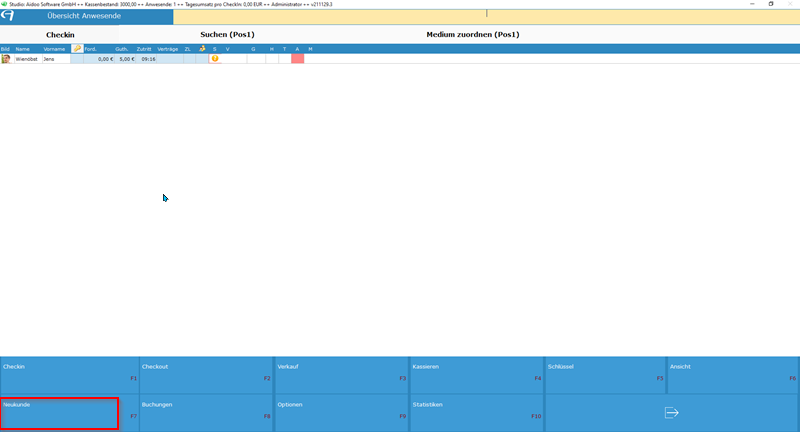Open the Checkin tab
The width and height of the screenshot is (800, 432).
(x=60, y=35)
